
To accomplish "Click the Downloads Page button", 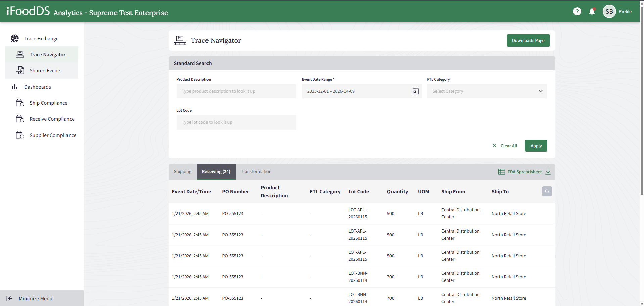I will (528, 41).
